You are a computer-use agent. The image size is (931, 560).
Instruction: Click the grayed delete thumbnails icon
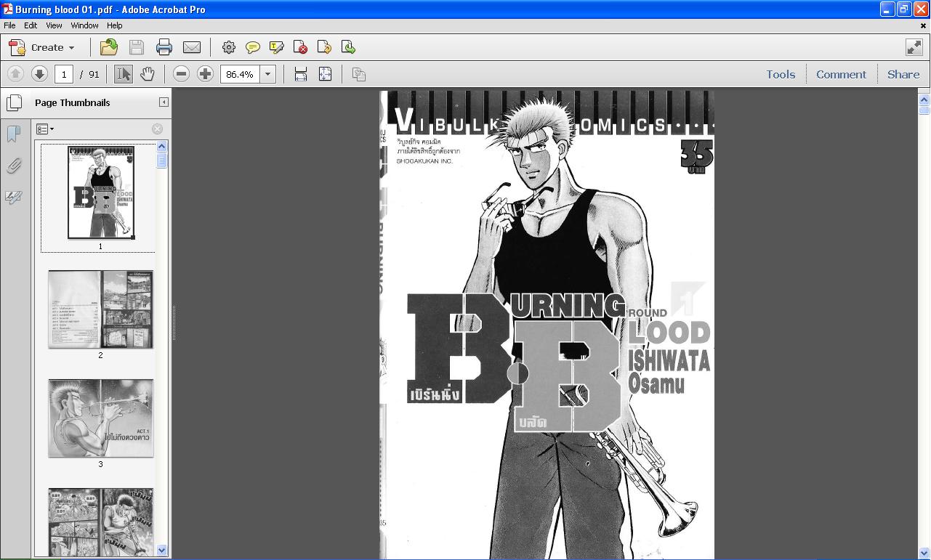click(157, 129)
